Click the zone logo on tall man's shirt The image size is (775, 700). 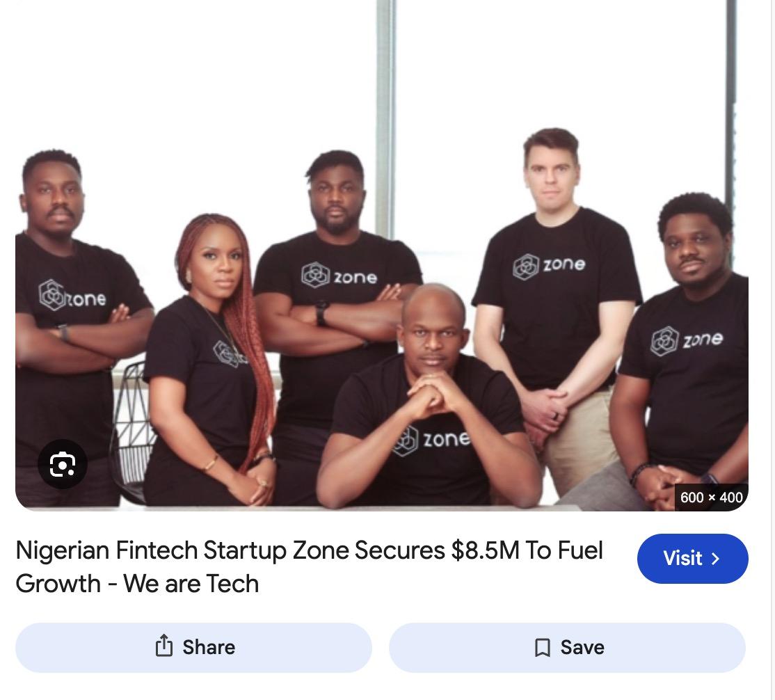[x=549, y=266]
